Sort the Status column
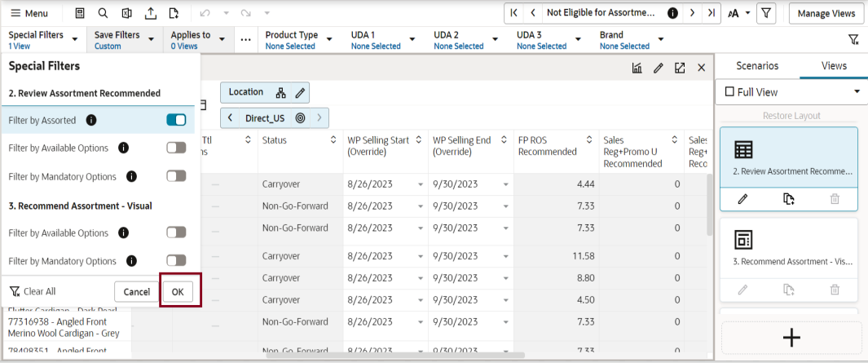This screenshot has height=363, width=868. pos(333,140)
